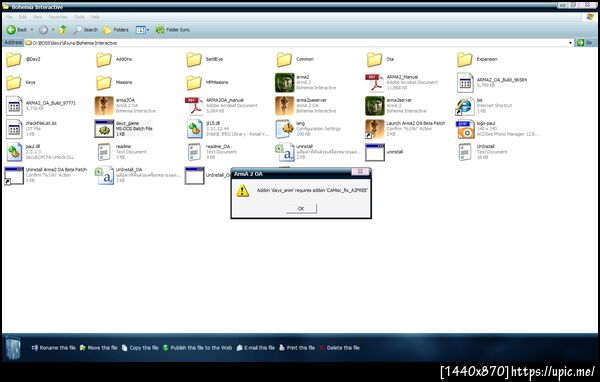Close the ArmA 2 OA error dialog
The height and width of the screenshot is (382, 600).
[x=360, y=172]
